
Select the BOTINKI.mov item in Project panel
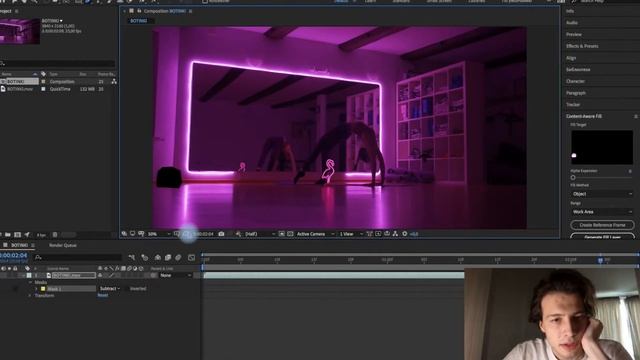pyautogui.click(x=20, y=89)
